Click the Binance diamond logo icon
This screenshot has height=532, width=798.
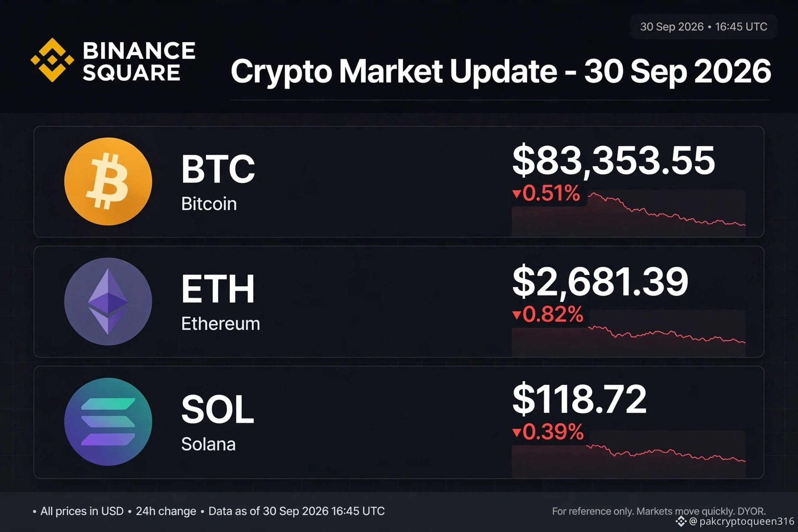coord(52,60)
